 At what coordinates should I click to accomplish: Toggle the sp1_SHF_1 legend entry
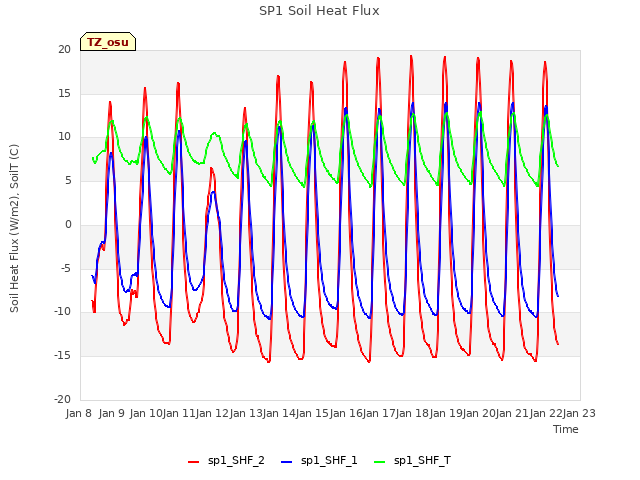(x=319, y=460)
